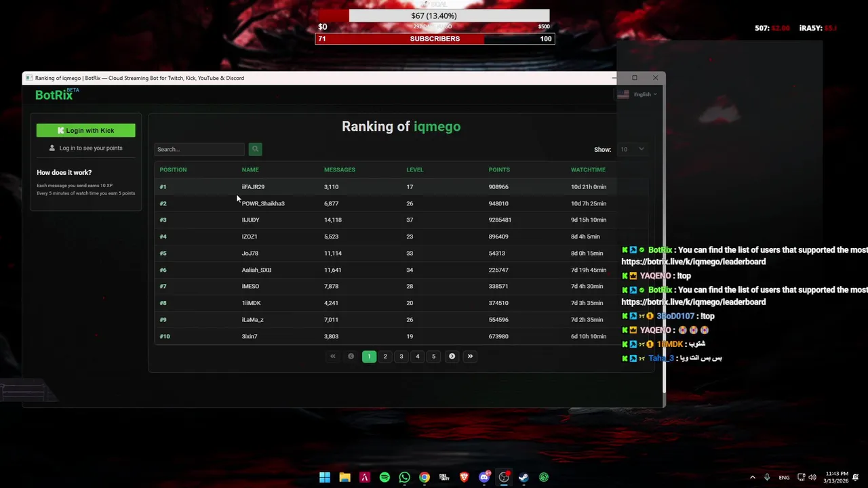Open WhatsApp from the taskbar
Screen dimensions: 868x488
tap(404, 477)
